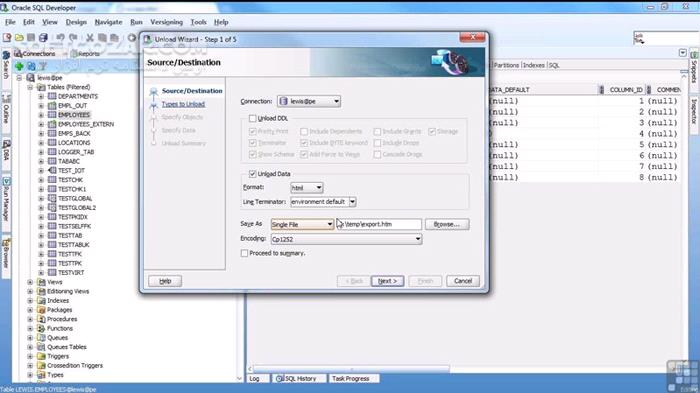Click the Redo toolbar icon
Screen dimensions: 700x393
click(x=73, y=38)
